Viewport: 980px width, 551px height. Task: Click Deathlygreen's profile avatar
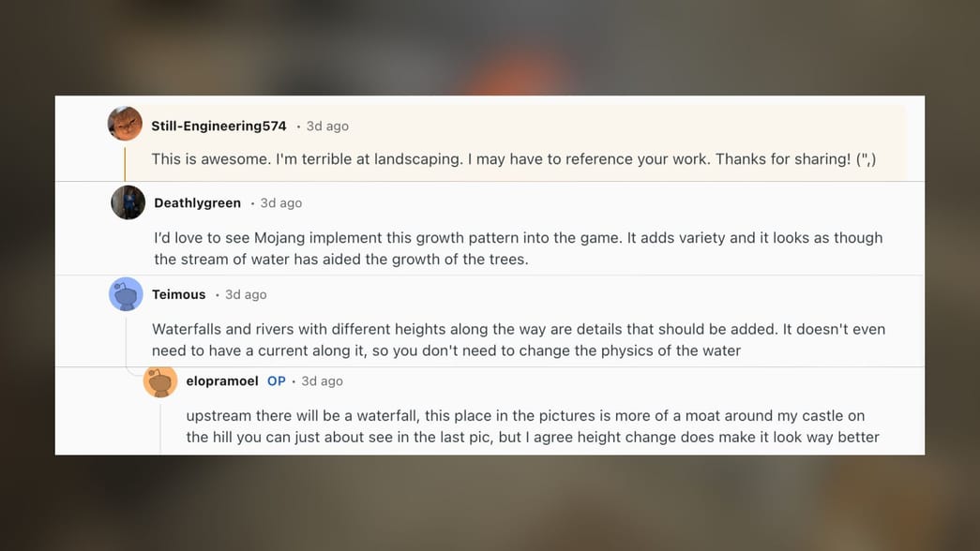[x=128, y=201]
